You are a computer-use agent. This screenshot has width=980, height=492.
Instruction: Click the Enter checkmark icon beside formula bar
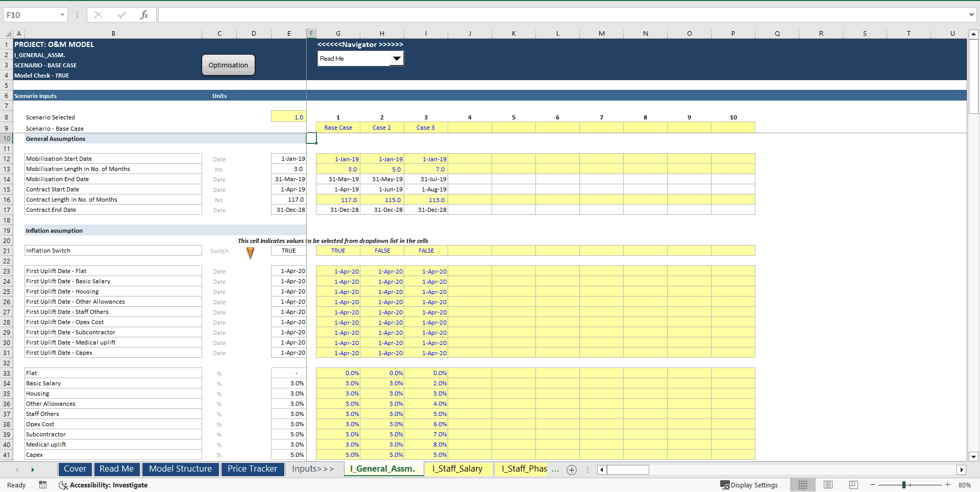tap(121, 15)
